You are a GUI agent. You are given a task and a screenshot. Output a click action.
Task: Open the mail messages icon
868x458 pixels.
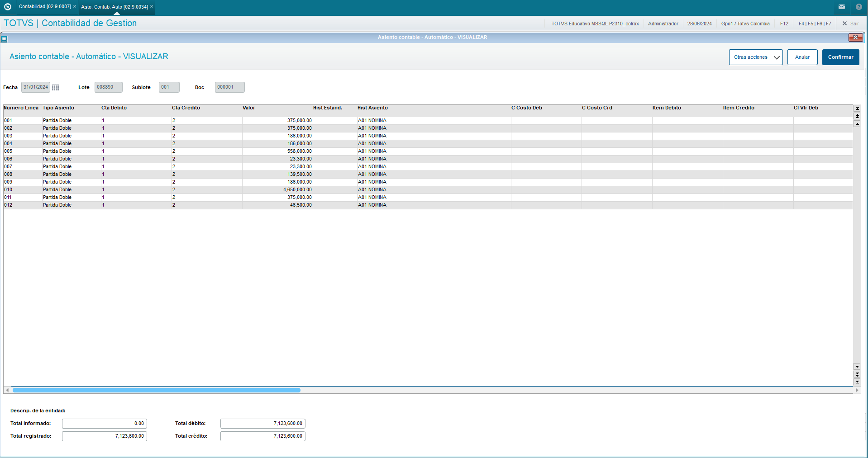[x=841, y=7]
